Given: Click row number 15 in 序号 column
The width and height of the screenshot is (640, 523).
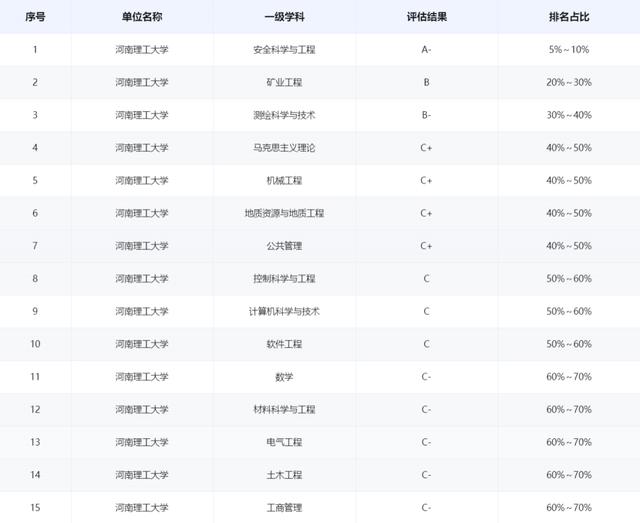Looking at the screenshot, I should (35, 507).
